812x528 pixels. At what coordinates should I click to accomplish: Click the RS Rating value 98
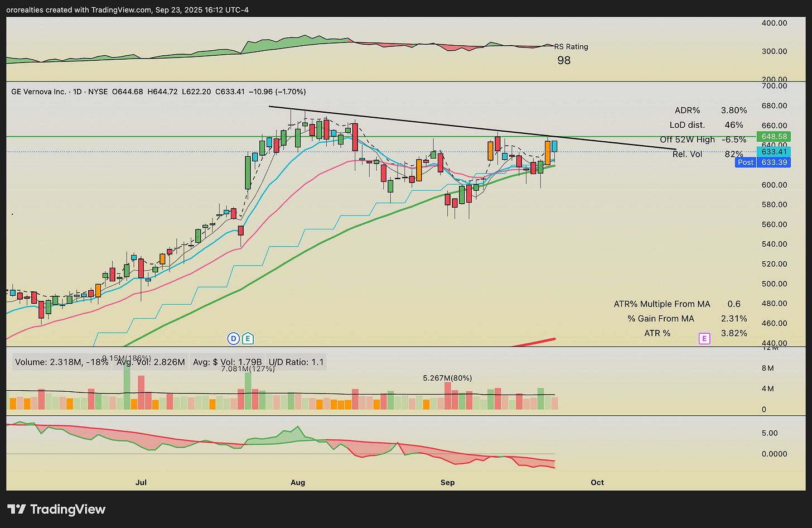(x=564, y=60)
